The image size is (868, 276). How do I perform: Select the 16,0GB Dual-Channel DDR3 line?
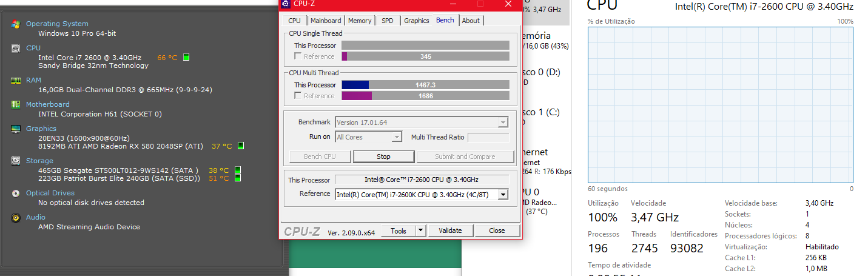[125, 90]
